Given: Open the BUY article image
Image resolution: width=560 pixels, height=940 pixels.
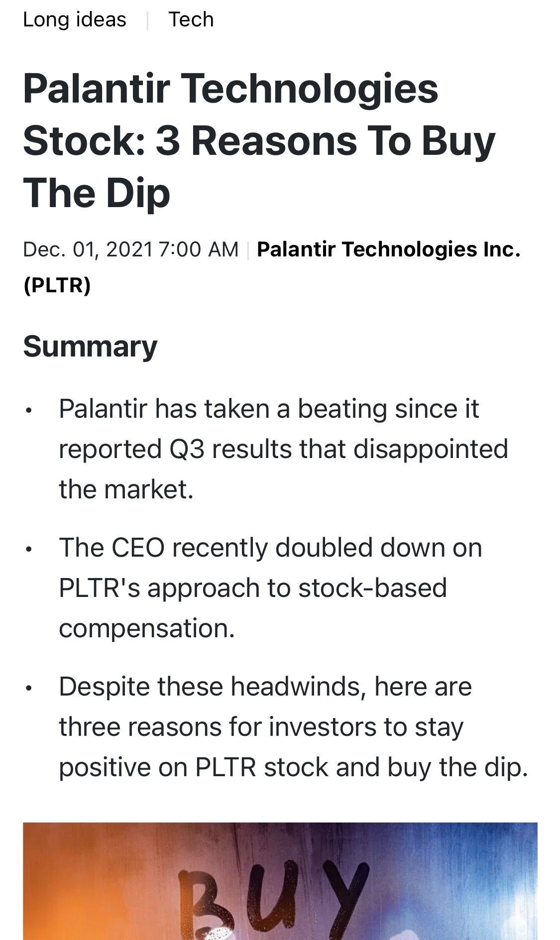Looking at the screenshot, I should [x=280, y=881].
